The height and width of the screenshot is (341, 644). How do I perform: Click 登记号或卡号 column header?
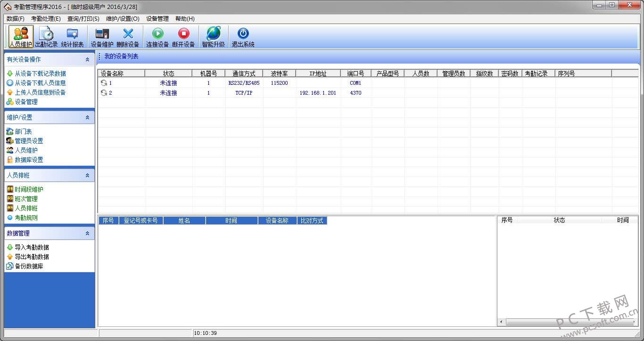pyautogui.click(x=140, y=220)
